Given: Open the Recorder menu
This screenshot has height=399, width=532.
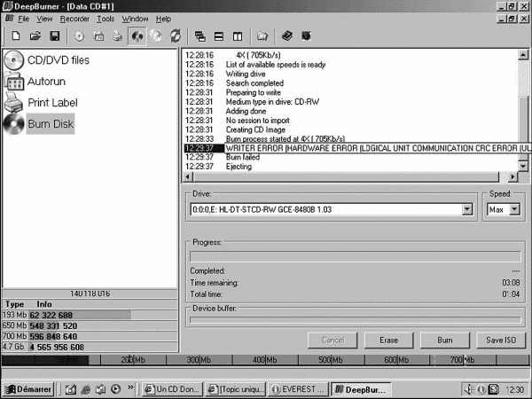Looking at the screenshot, I should 74,19.
